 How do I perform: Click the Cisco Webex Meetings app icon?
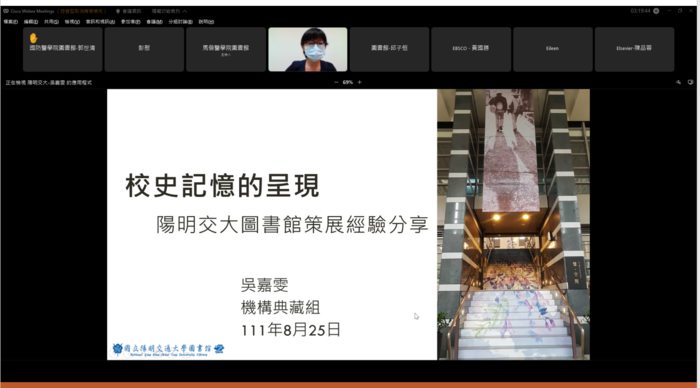pos(6,11)
